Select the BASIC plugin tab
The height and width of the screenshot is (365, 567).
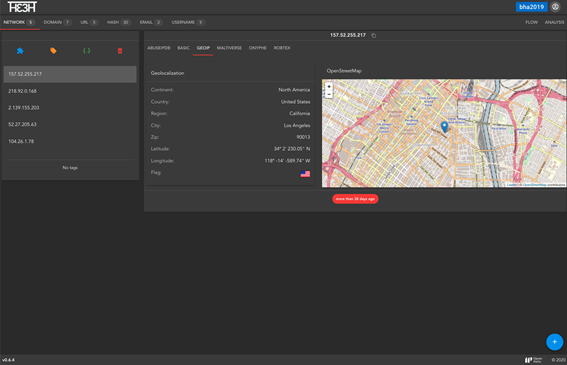click(x=183, y=48)
